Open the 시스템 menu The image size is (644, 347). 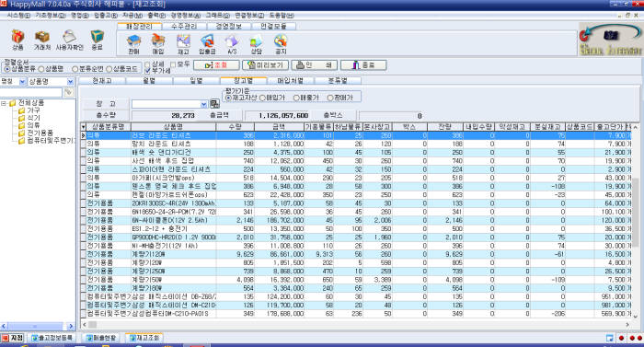18,16
